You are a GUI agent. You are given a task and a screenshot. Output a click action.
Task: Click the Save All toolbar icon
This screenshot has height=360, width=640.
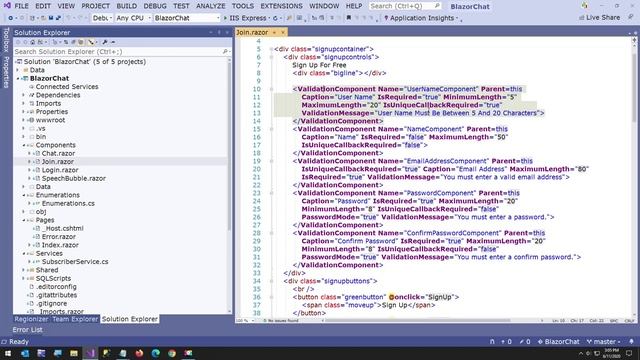pyautogui.click(x=58, y=18)
